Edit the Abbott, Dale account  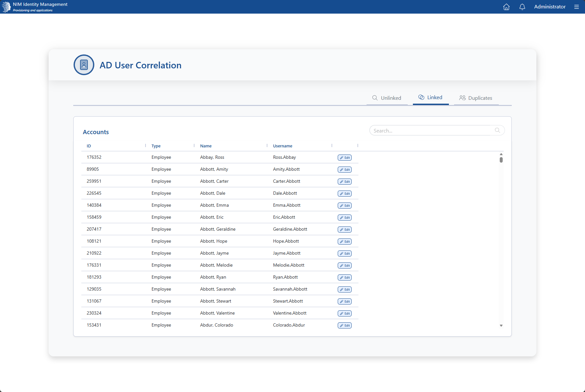(x=345, y=193)
